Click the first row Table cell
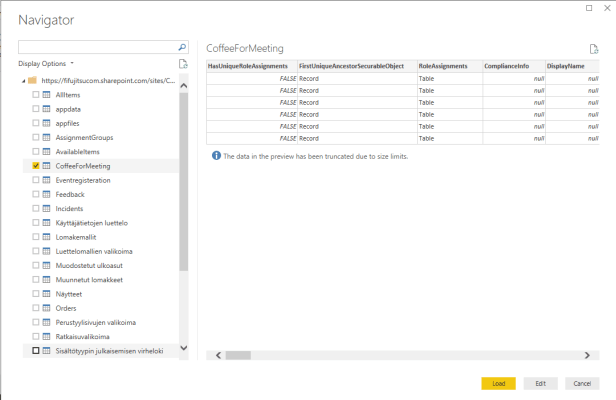The height and width of the screenshot is (400, 616). coord(450,79)
